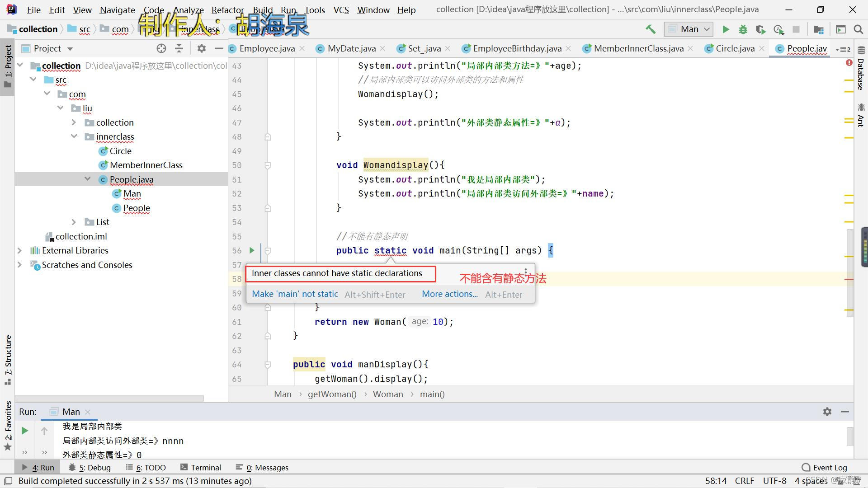
Task: Click run gutter arrow at line 56
Action: 252,250
